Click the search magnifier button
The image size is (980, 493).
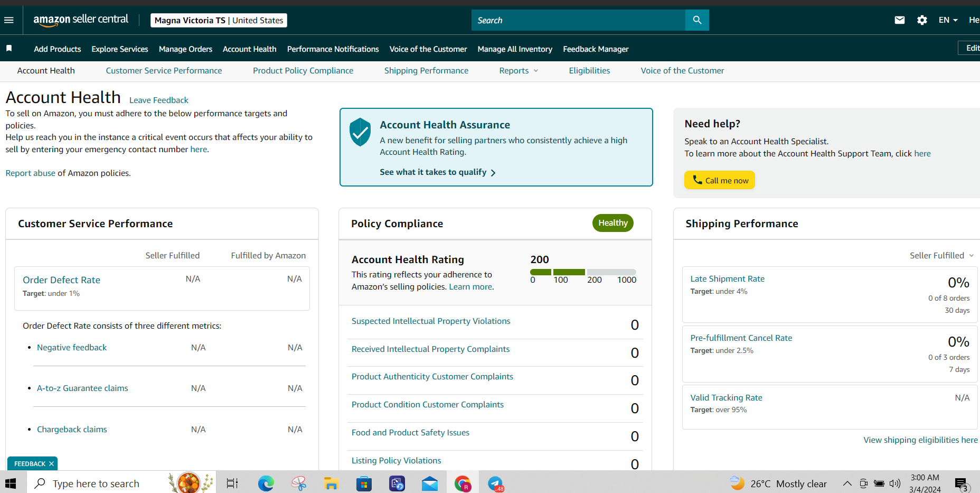pos(697,20)
